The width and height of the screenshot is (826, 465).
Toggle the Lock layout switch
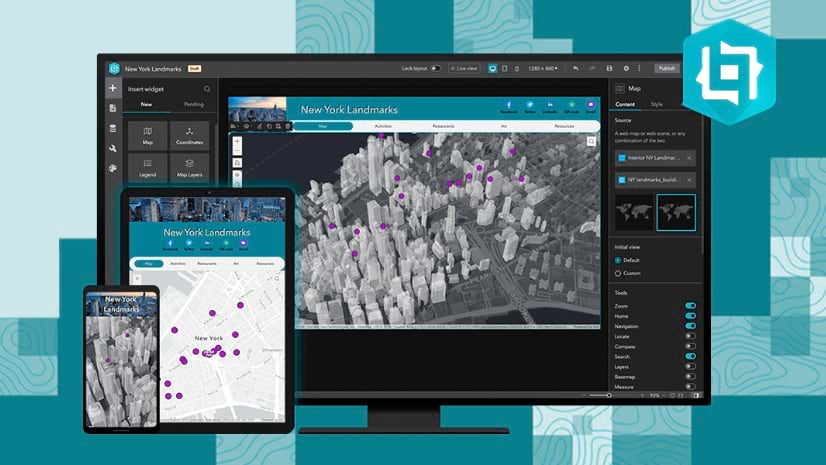coord(435,68)
